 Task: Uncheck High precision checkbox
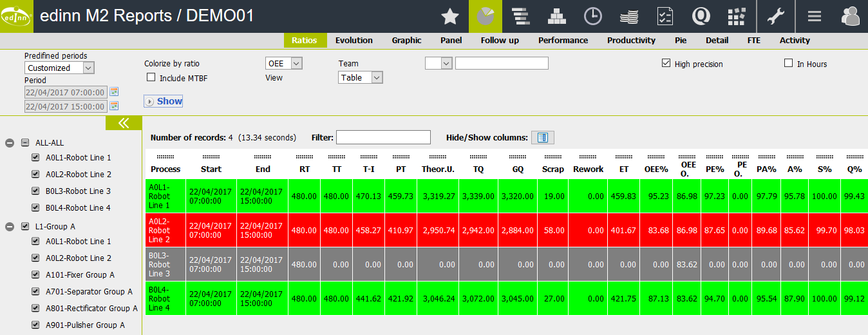(x=666, y=63)
